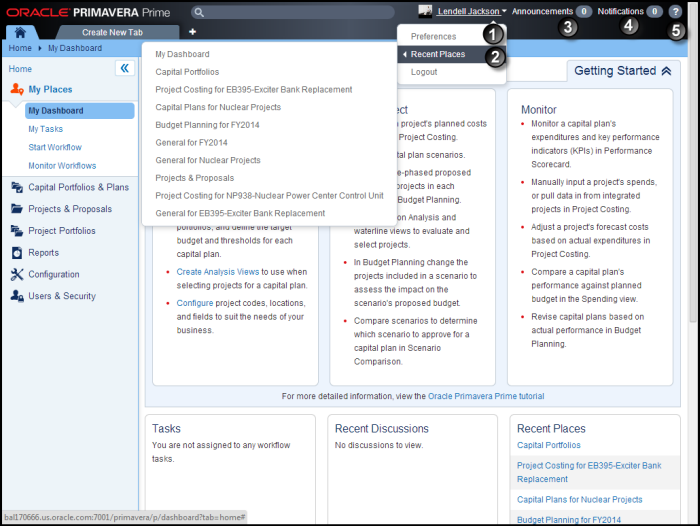Open Start Workflow in sidebar
This screenshot has height=526, width=700.
55,147
